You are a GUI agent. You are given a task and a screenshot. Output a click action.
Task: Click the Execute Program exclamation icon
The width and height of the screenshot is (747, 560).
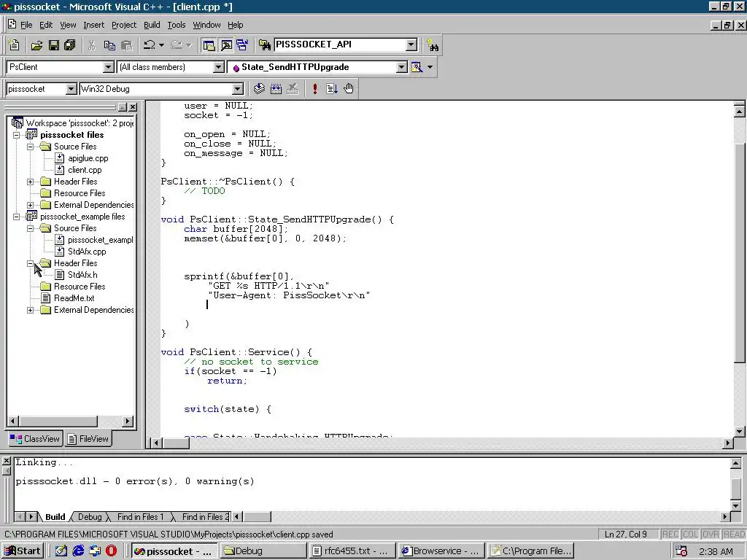[315, 88]
